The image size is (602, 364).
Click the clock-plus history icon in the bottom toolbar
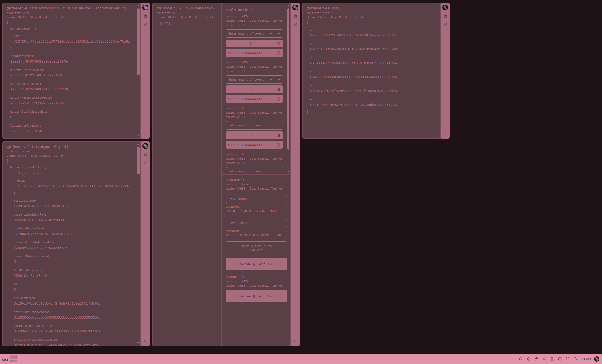click(x=575, y=359)
